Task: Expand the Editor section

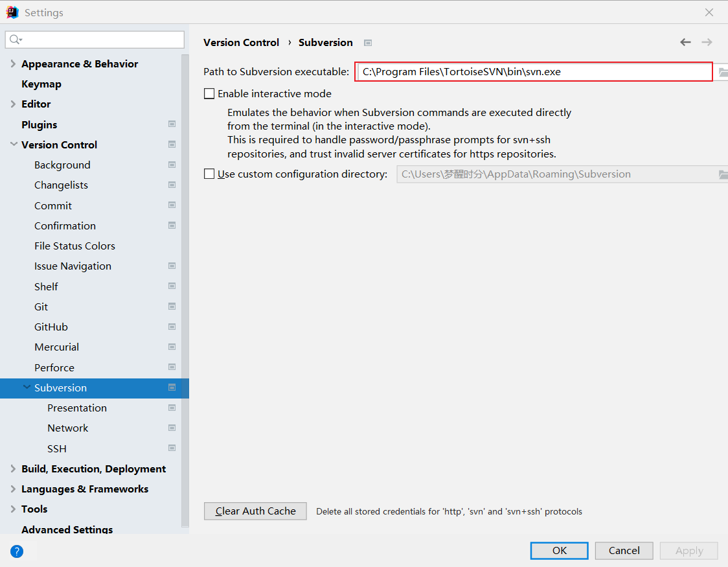Action: pos(13,104)
